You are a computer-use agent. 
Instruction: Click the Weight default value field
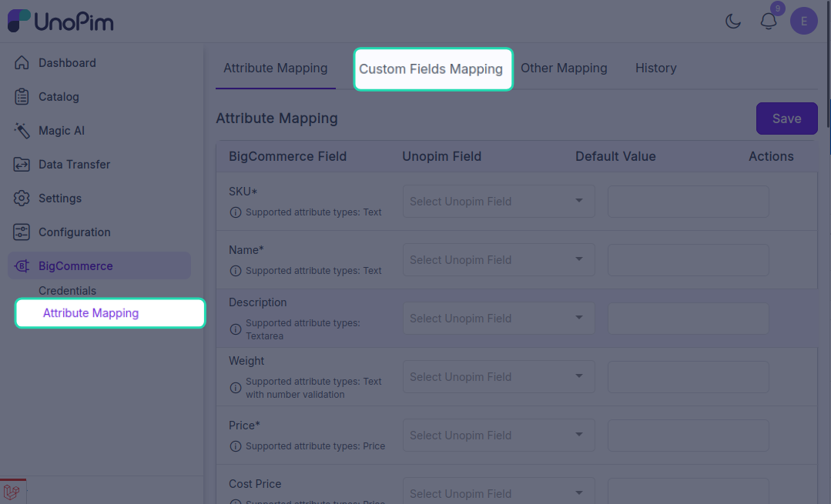[x=688, y=377]
